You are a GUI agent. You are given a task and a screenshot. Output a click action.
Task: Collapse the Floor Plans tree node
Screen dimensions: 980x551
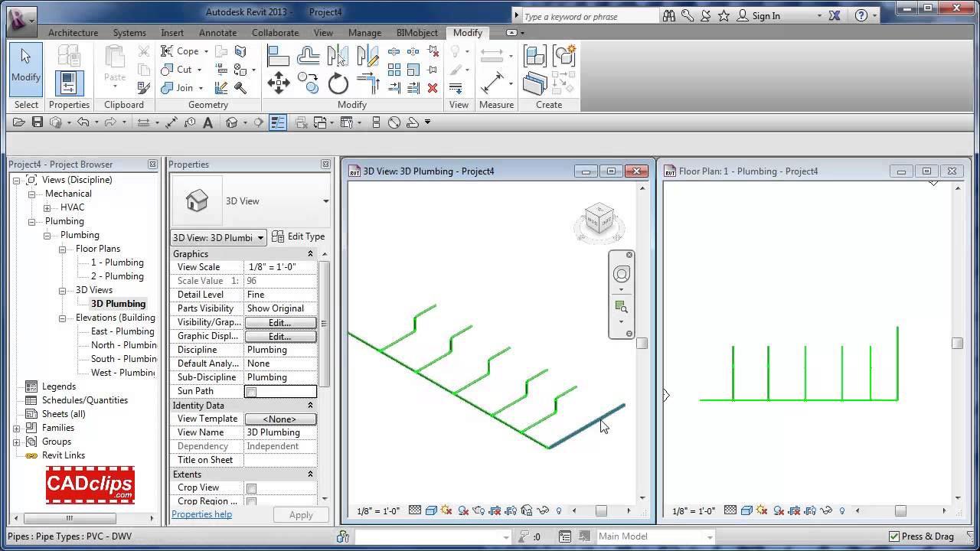(63, 249)
